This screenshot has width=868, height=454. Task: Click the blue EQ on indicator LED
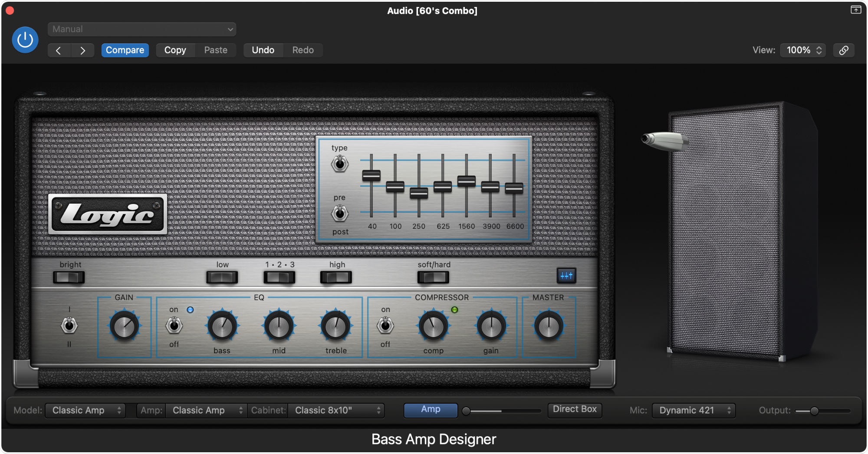(190, 310)
